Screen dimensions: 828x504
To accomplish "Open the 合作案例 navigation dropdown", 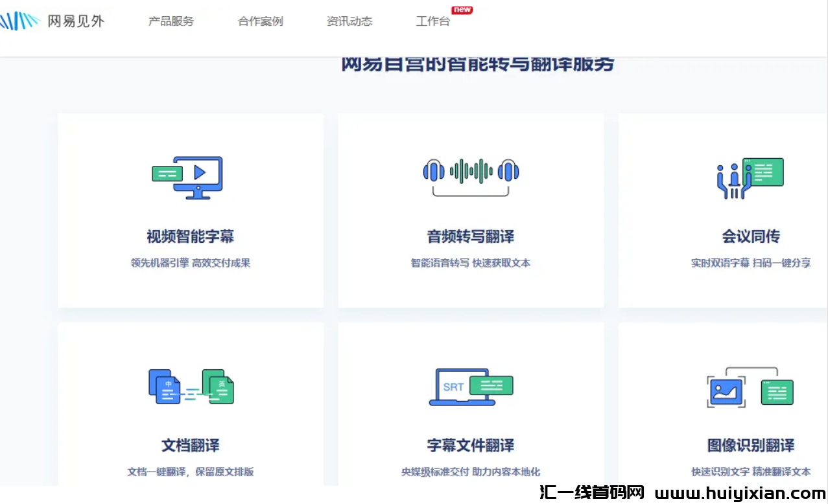I will tap(260, 21).
